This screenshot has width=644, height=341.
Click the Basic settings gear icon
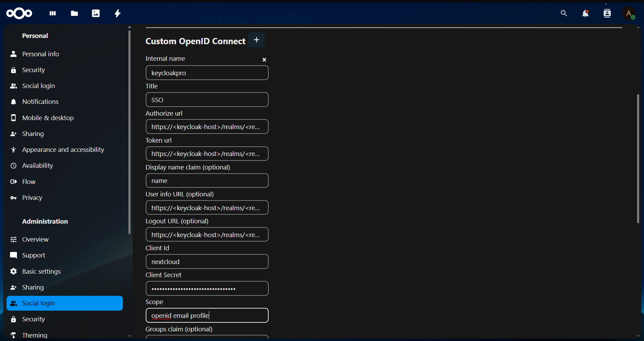13,272
